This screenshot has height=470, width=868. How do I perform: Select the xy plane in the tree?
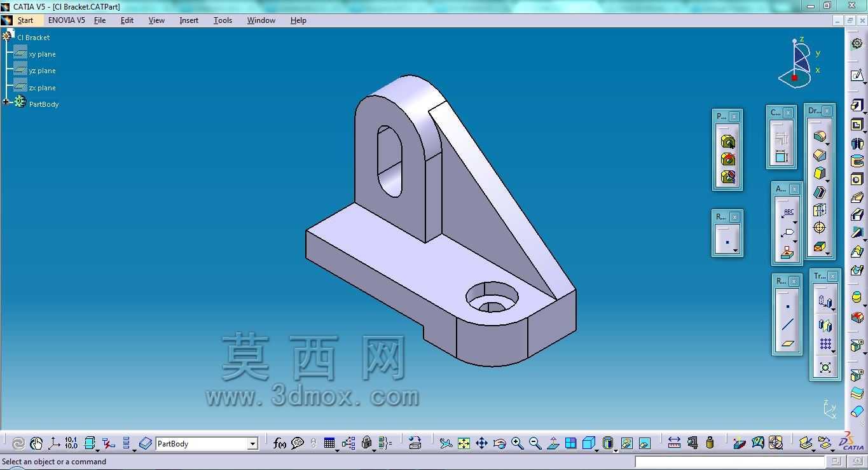tap(42, 54)
